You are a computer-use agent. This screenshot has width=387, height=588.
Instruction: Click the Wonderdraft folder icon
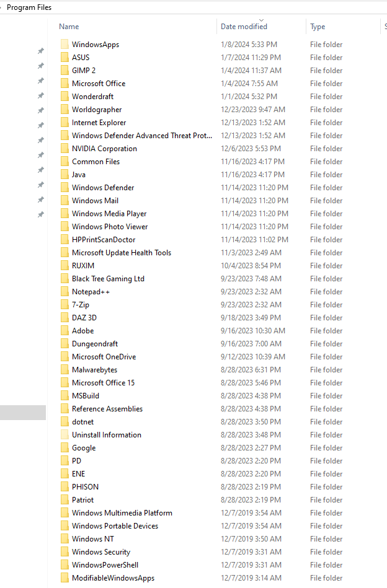click(64, 97)
